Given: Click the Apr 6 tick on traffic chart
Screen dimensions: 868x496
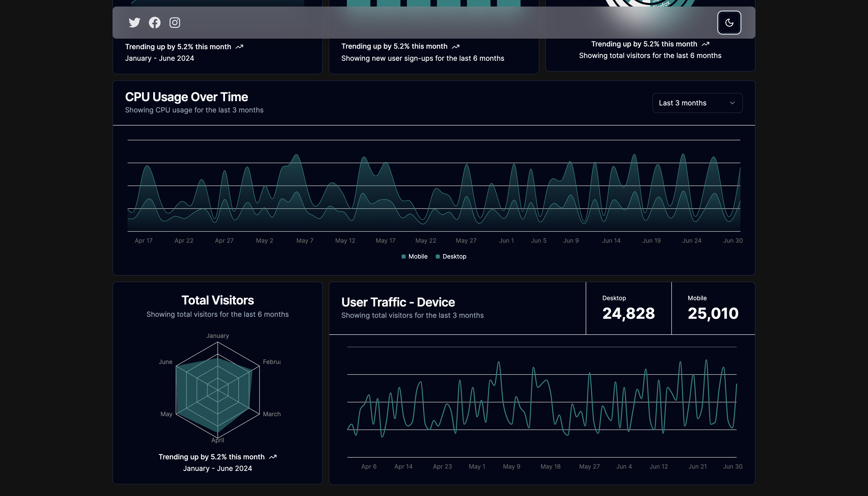Looking at the screenshot, I should (369, 466).
